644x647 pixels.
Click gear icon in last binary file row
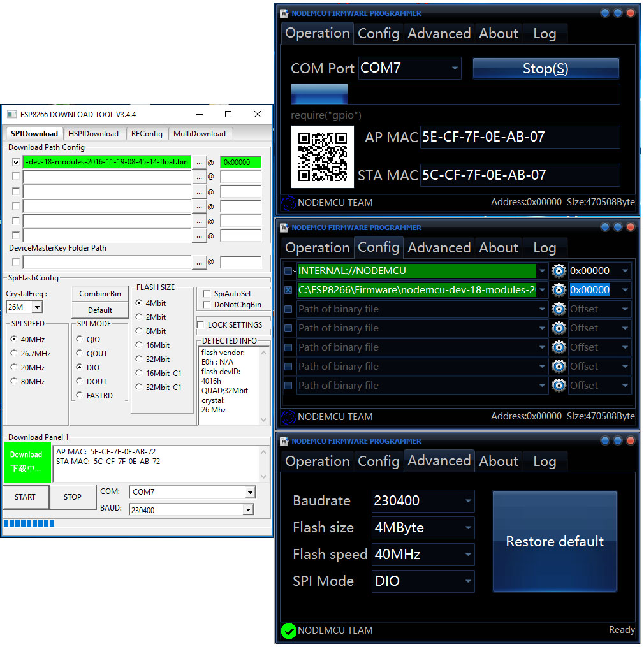tap(559, 386)
